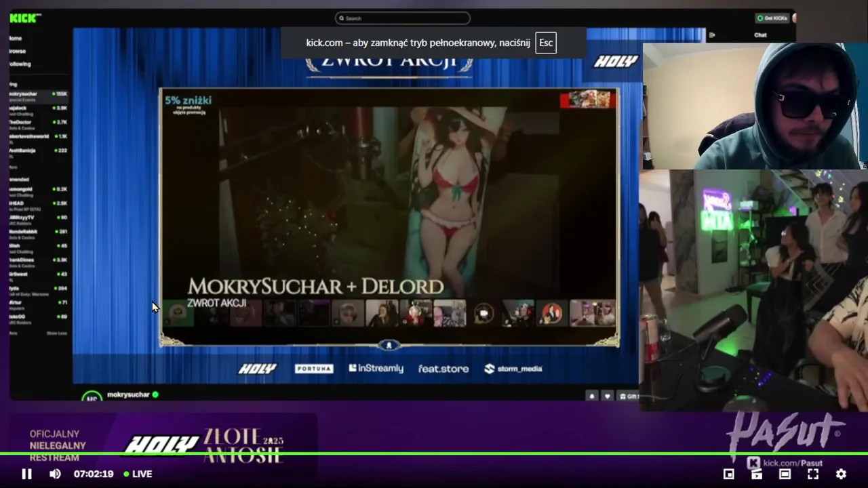Click the HOLY logo at stream's top-right corner
The width and height of the screenshot is (868, 488).
point(616,62)
